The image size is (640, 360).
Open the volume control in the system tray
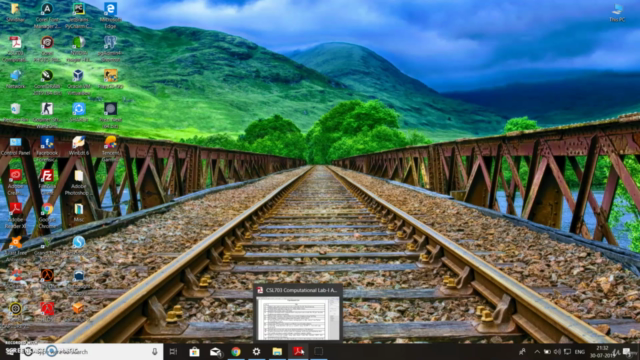click(557, 351)
